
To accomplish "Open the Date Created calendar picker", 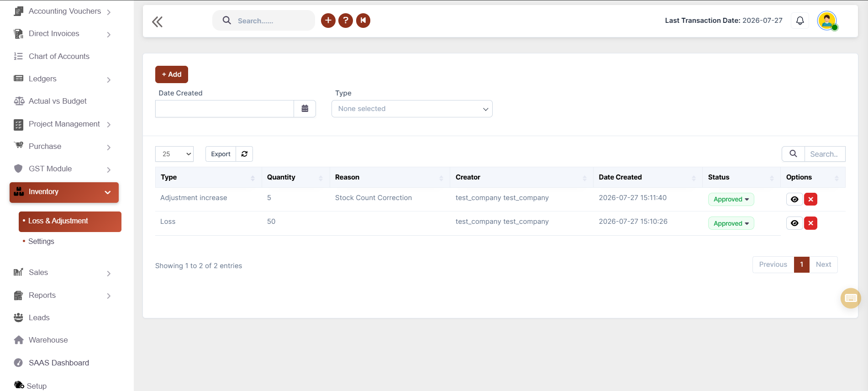I will click(305, 109).
